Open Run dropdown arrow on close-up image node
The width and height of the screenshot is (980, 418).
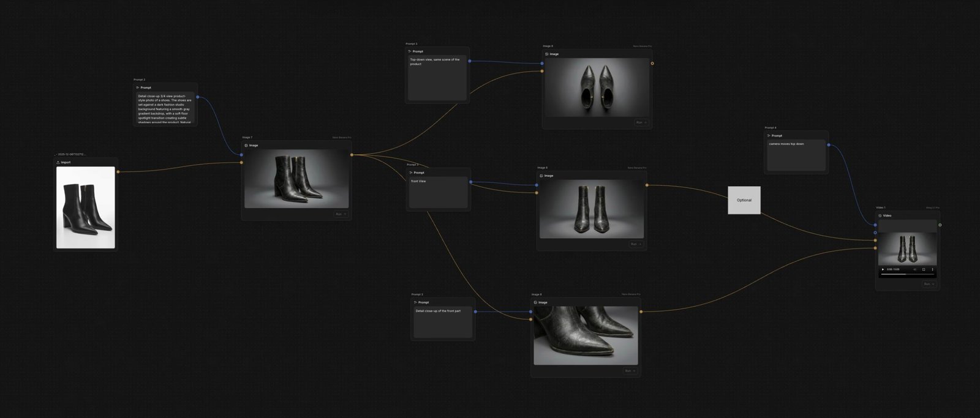coord(633,371)
